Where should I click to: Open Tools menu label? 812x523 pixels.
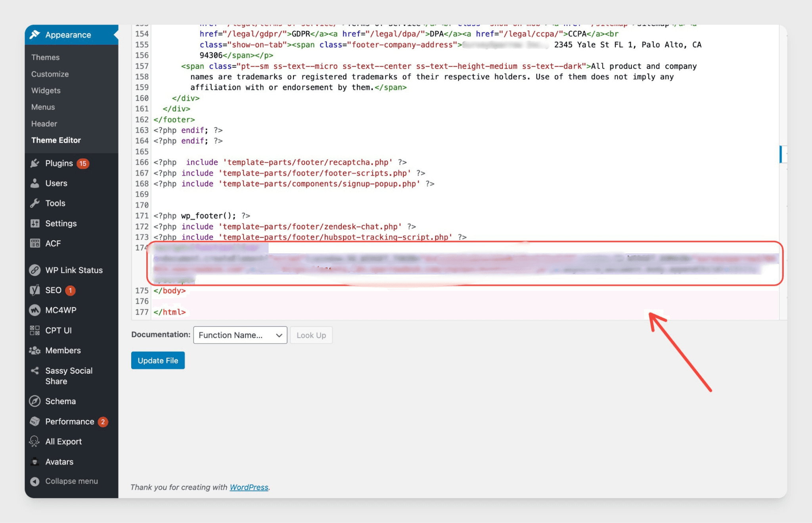tap(55, 203)
